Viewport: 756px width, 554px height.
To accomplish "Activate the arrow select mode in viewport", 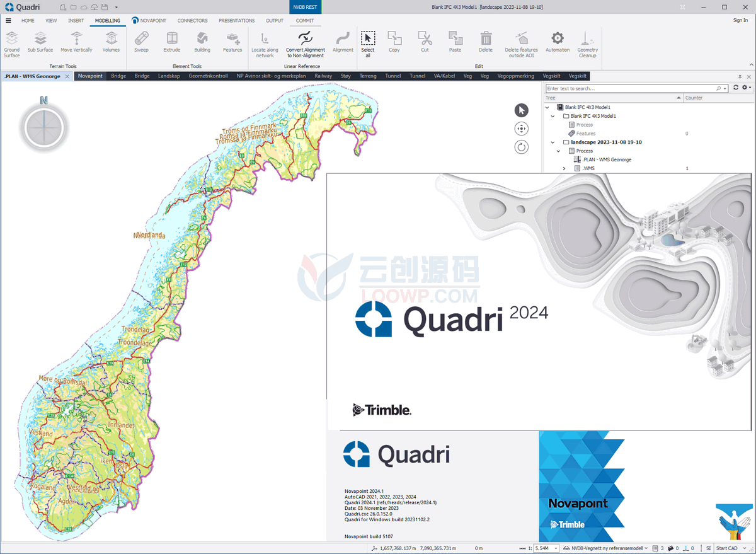I will point(522,110).
